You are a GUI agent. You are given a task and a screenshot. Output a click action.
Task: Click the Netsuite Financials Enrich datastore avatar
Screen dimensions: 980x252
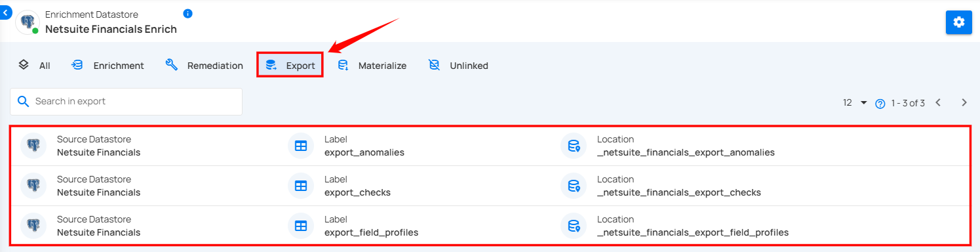tap(27, 22)
